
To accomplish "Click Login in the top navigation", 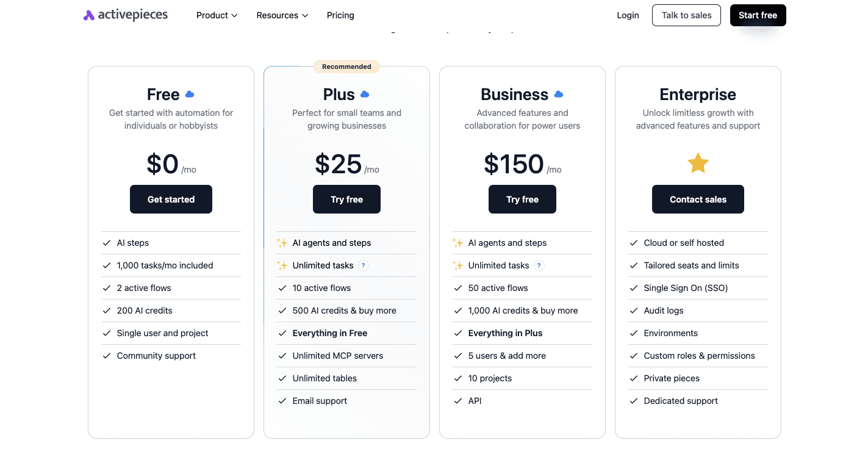I will [628, 15].
